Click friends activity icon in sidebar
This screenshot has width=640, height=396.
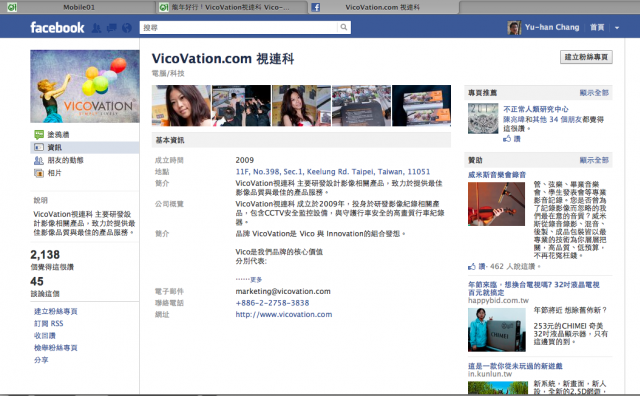click(x=39, y=160)
